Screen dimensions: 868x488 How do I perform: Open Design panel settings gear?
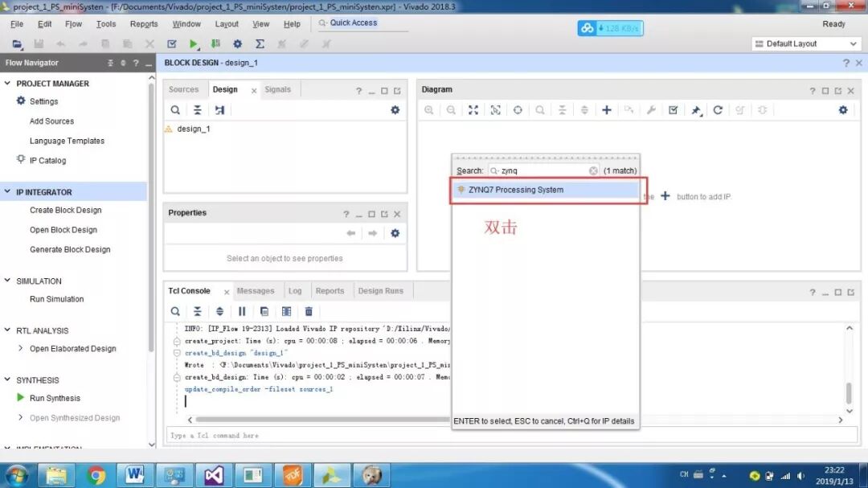[x=395, y=109]
